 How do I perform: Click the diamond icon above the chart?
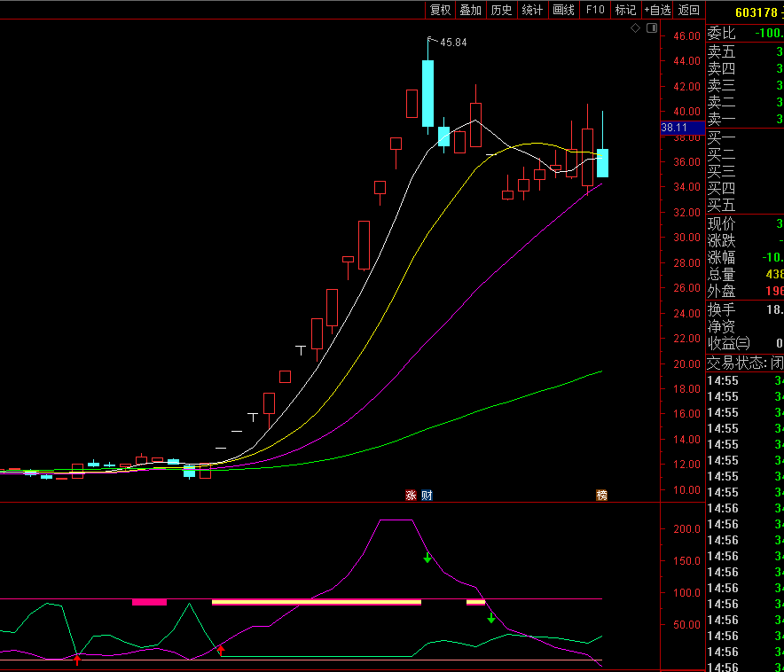point(636,28)
